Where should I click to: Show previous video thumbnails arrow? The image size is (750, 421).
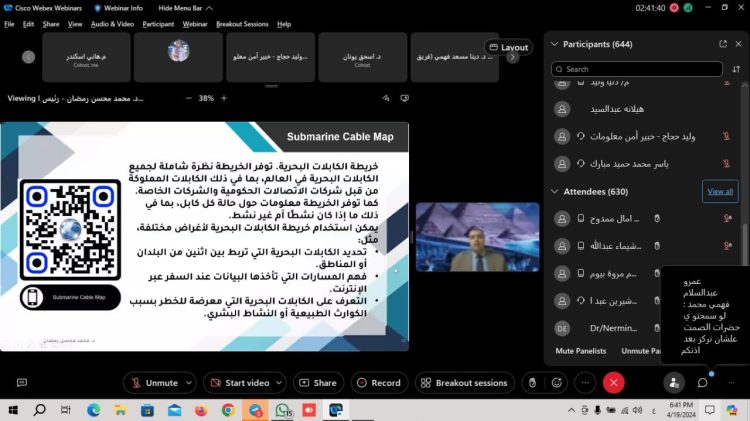pyautogui.click(x=28, y=57)
